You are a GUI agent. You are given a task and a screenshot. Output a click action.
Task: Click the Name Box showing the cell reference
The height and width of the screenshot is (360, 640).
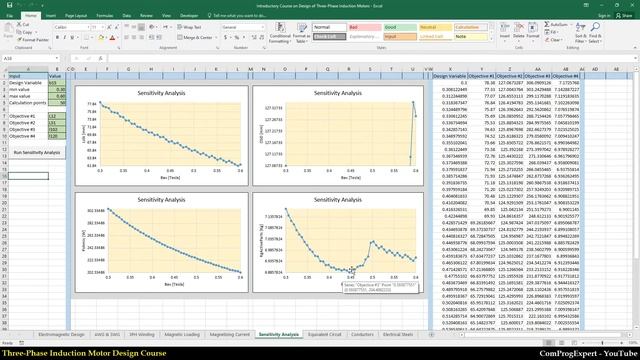pyautogui.click(x=31, y=58)
